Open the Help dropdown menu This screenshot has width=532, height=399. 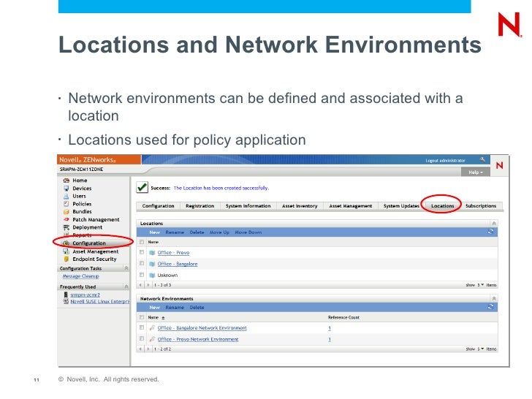pyautogui.click(x=476, y=172)
